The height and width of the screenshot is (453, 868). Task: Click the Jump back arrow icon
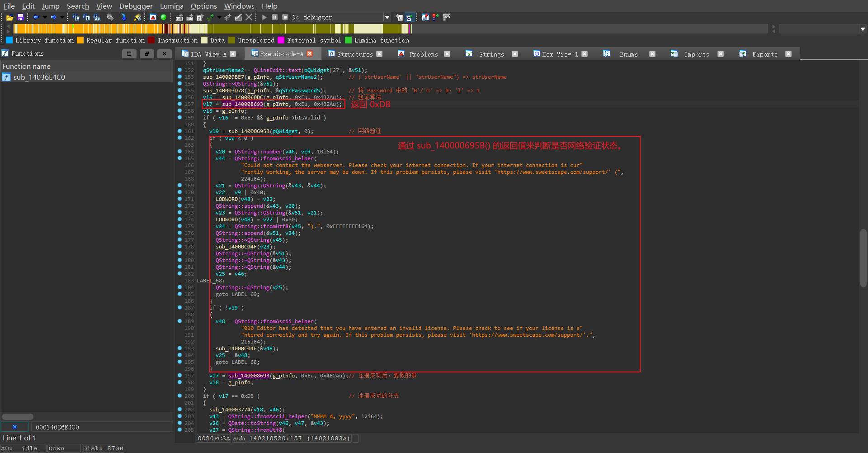(36, 17)
